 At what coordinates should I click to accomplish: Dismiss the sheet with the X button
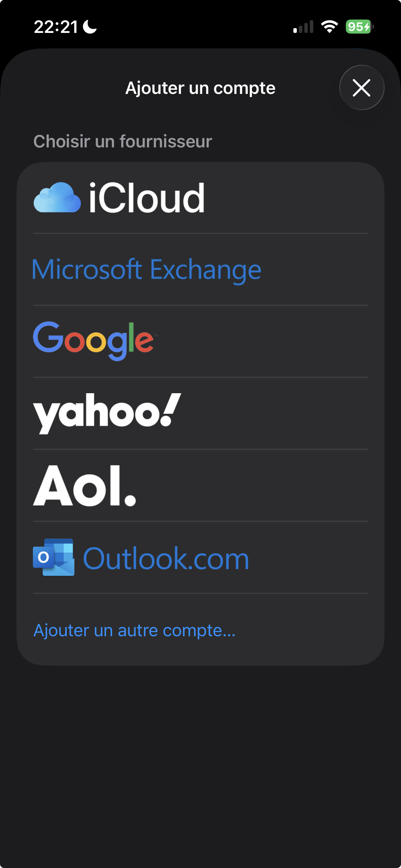coord(362,88)
